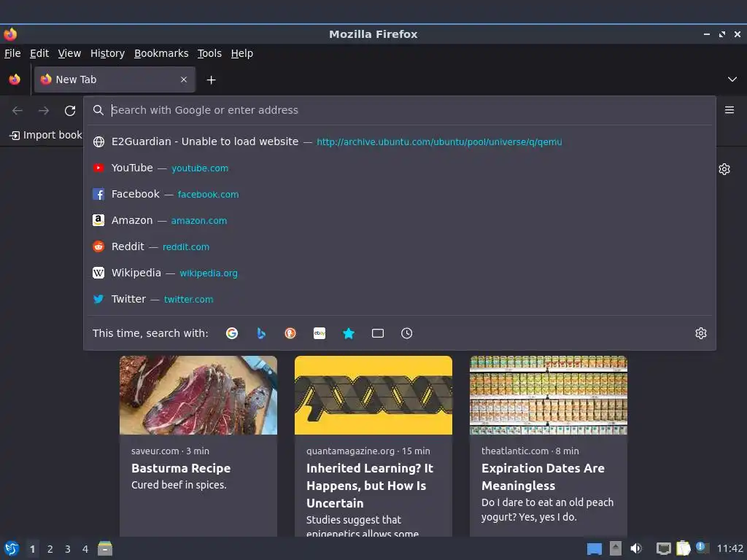Open the View menu
The image size is (747, 560).
(x=69, y=53)
